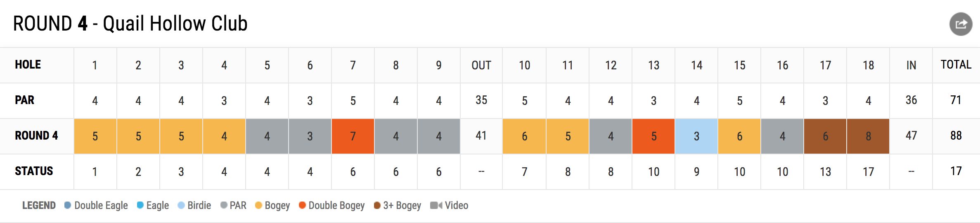Click the PAR legend label
This screenshot has width=980, height=223.
coord(238,205)
